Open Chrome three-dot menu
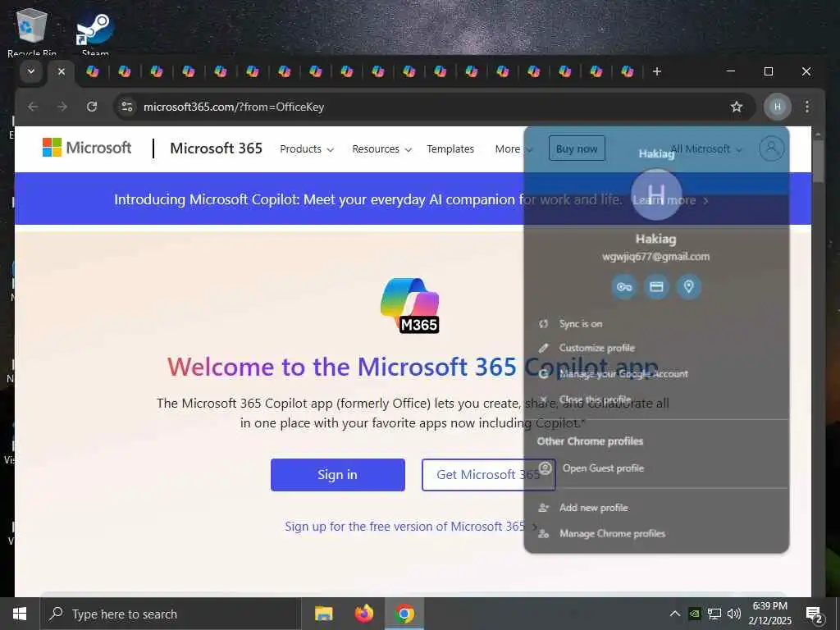Screen dimensions: 840x630 tap(807, 107)
